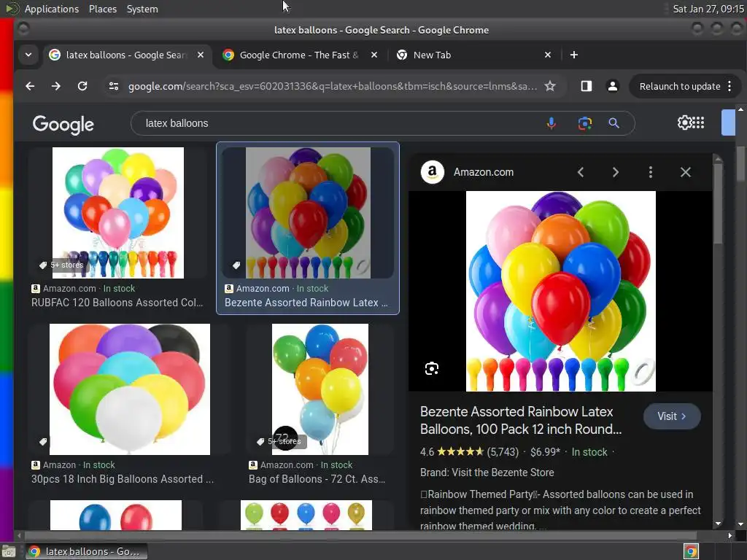
Task: Bookmark this page with the star
Action: point(550,86)
